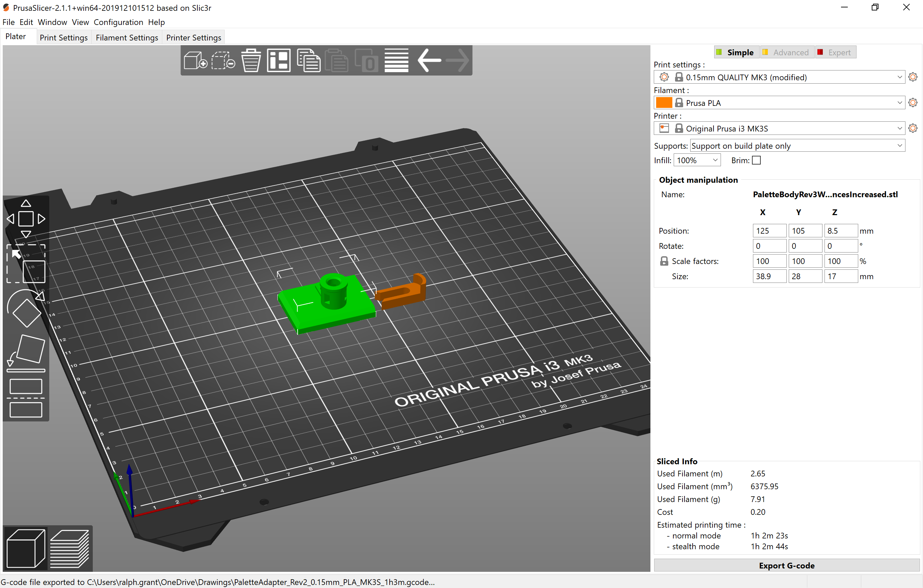Click the Arrange objects icon
923x588 pixels.
pyautogui.click(x=279, y=60)
